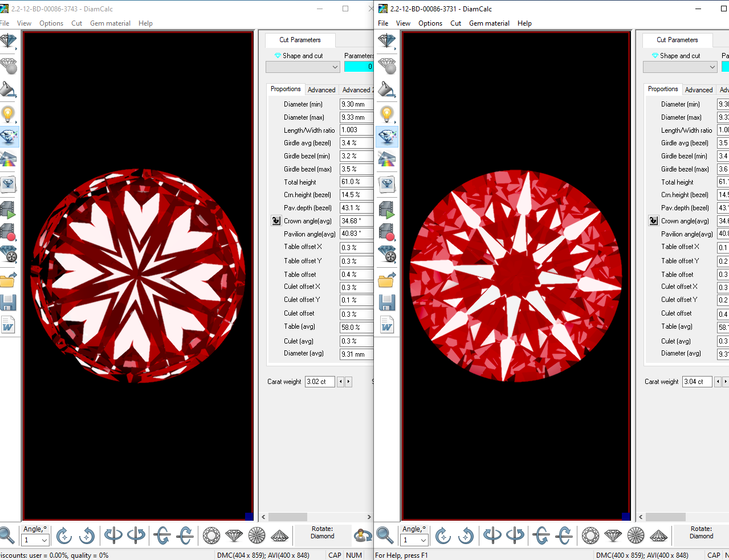
Task: Open the Help menu in left window
Action: 145,23
